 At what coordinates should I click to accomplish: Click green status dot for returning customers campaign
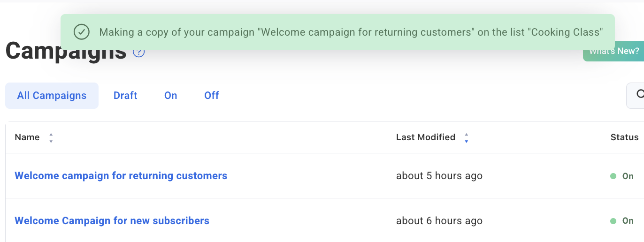613,176
